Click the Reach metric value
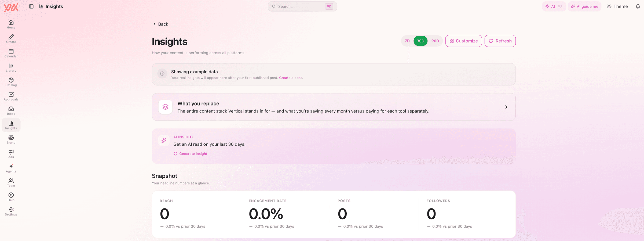This screenshot has width=644, height=241. [x=164, y=214]
